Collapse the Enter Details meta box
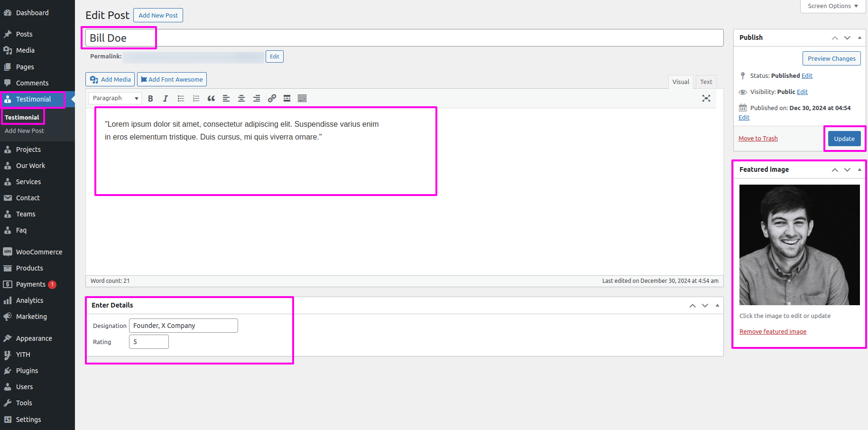 pyautogui.click(x=717, y=305)
